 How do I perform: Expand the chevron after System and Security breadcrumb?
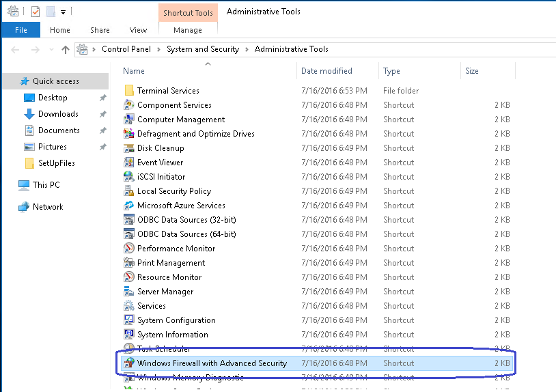coord(247,49)
